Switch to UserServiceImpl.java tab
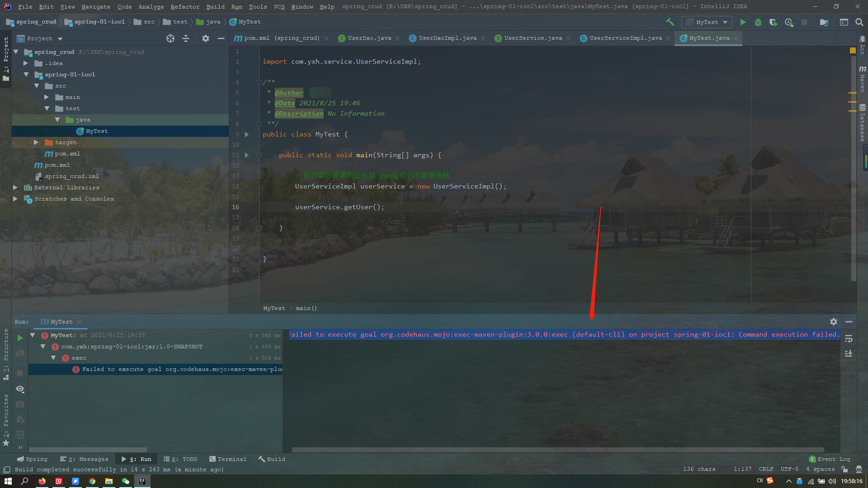 pos(625,38)
